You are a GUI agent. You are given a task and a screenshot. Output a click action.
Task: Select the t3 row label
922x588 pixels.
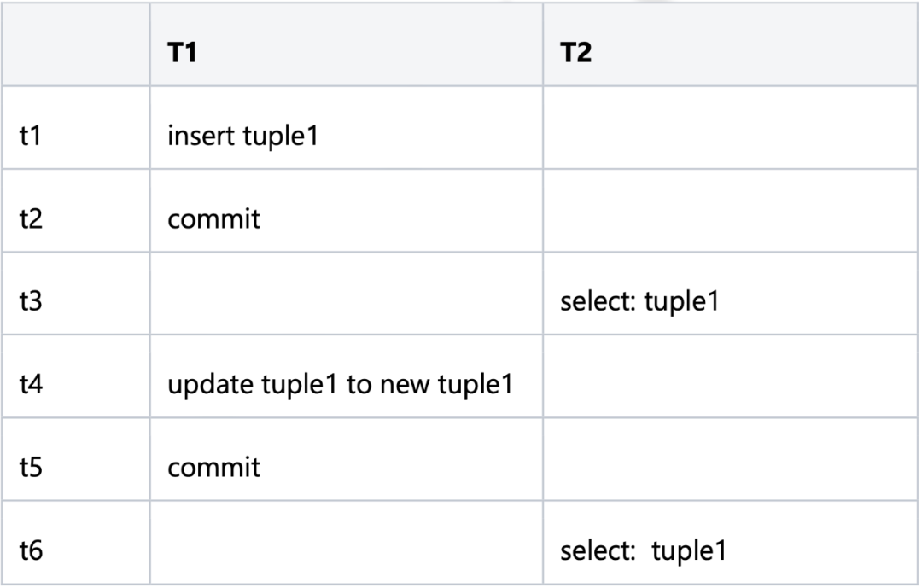31,301
